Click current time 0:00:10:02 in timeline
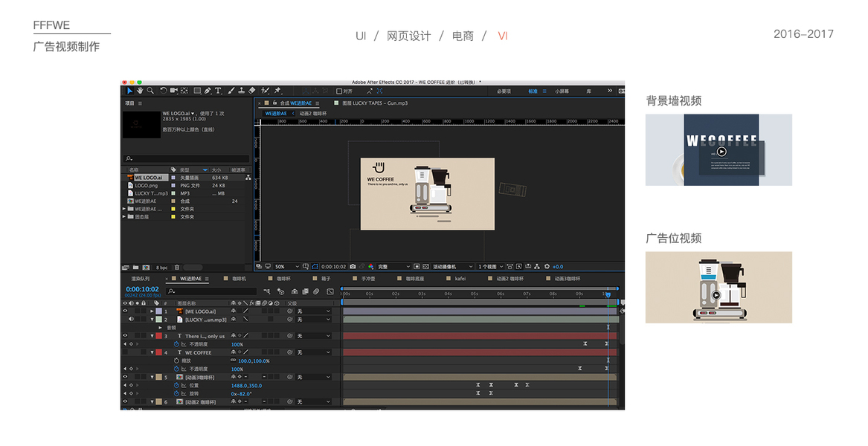The image size is (868, 446). [142, 289]
